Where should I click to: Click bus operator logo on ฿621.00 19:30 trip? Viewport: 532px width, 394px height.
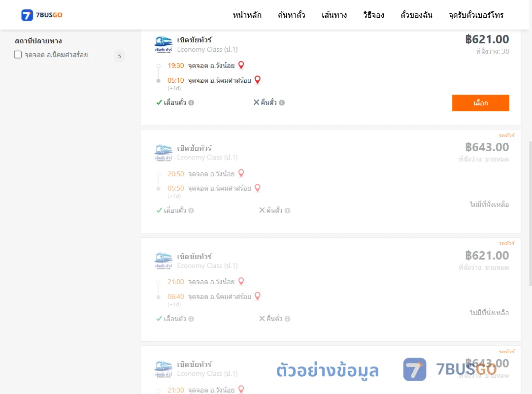tap(164, 44)
